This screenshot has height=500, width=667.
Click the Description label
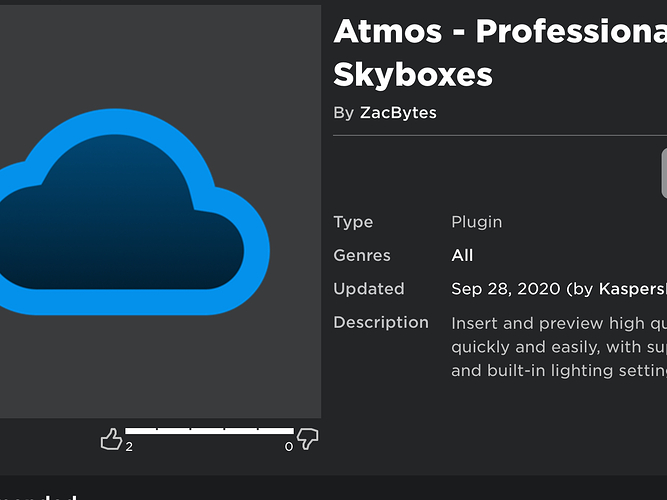(x=381, y=322)
